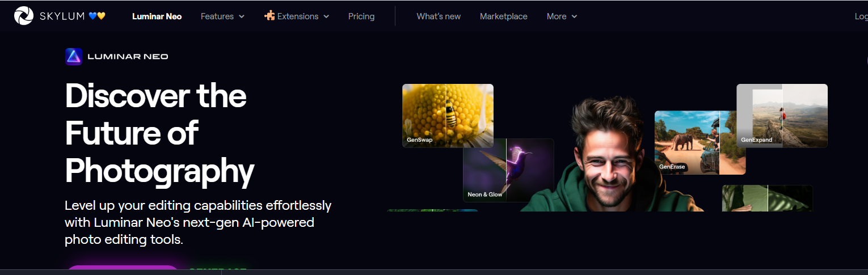This screenshot has width=868, height=275.
Task: Open the GenExpand hiker thumbnail
Action: (782, 116)
